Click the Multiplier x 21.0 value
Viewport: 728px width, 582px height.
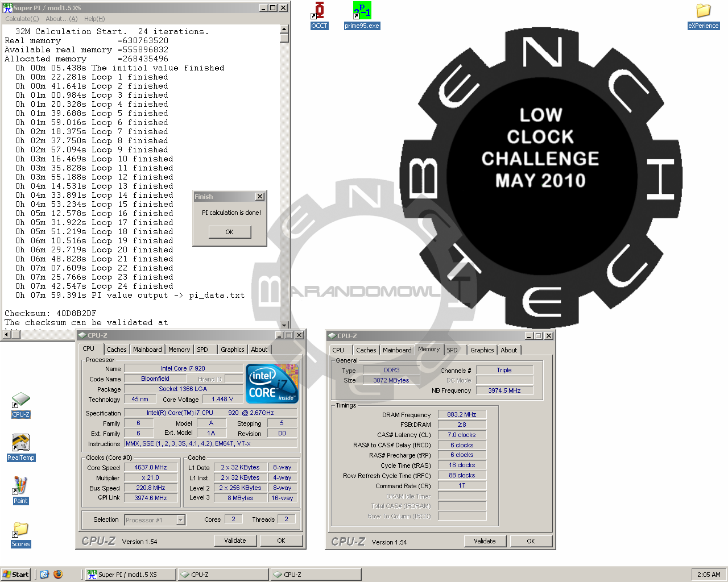tap(151, 477)
